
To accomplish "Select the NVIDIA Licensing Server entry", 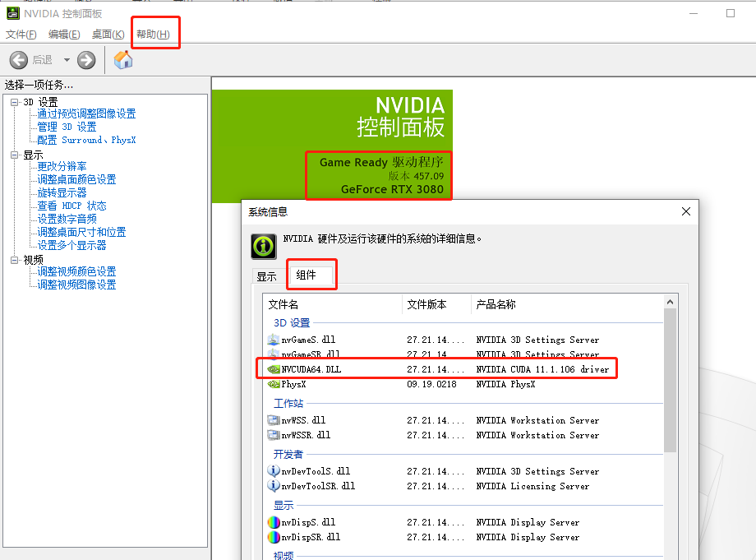I will [532, 486].
